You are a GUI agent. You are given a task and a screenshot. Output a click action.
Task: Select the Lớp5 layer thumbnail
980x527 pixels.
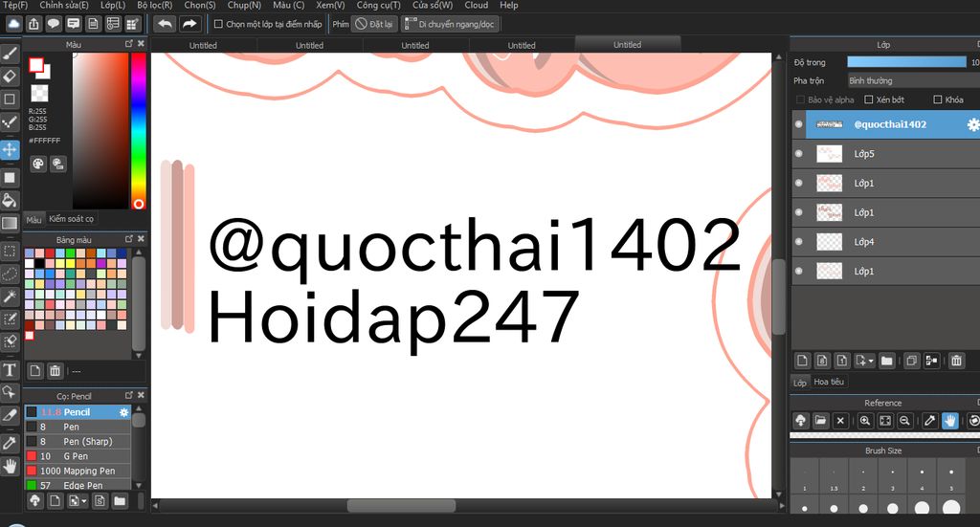pos(830,154)
